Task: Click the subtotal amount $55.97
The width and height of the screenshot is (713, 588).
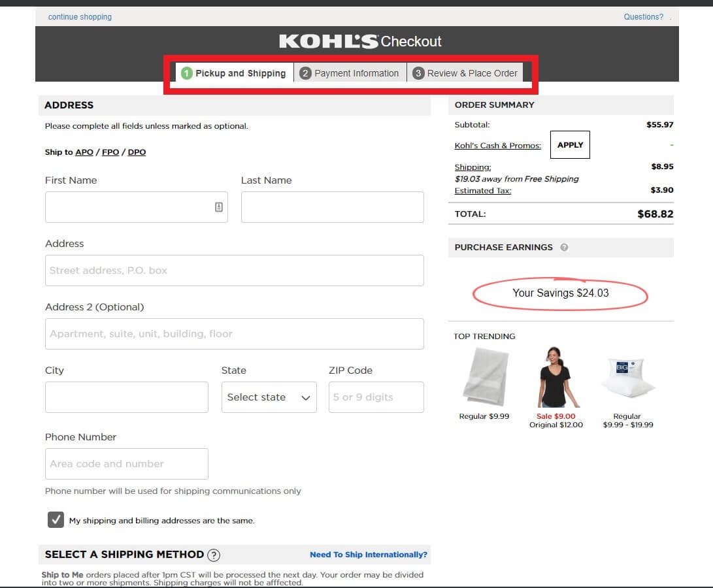Action: [659, 125]
